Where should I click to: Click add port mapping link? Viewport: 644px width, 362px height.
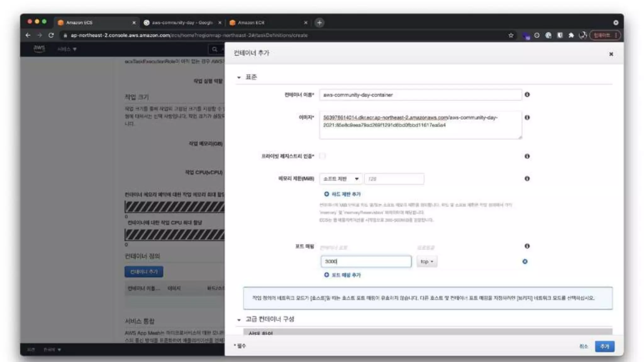pos(346,275)
